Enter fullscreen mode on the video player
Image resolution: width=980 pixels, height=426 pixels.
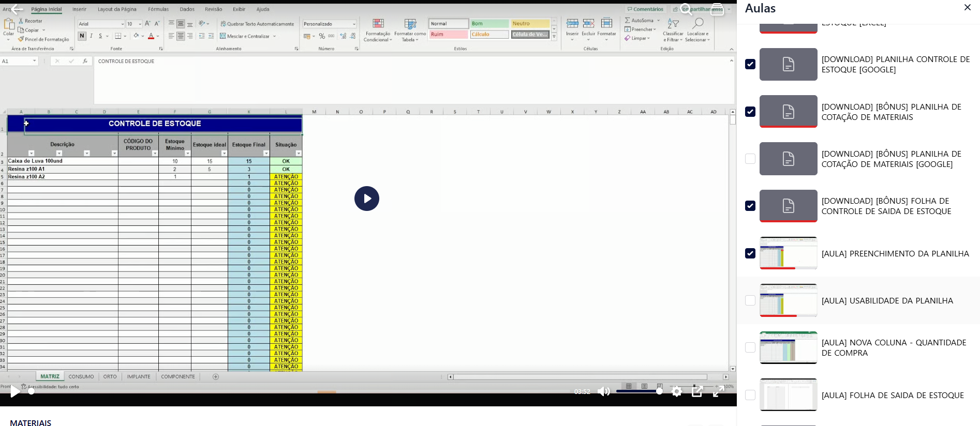tap(718, 391)
